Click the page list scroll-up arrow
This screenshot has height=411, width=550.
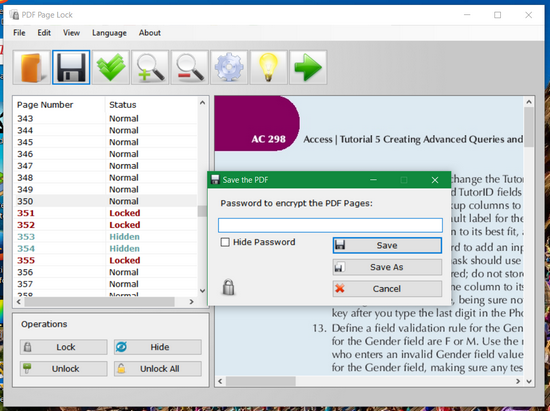(x=202, y=103)
